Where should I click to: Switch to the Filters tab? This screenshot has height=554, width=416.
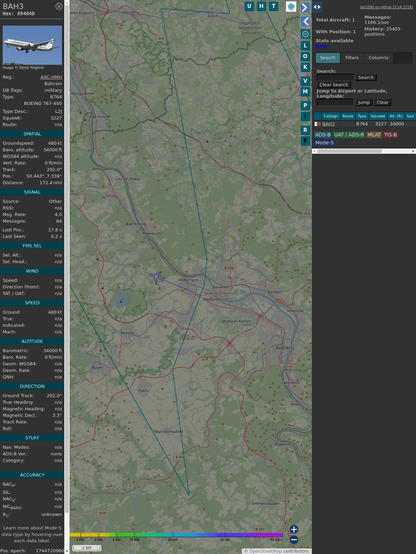coord(352,58)
